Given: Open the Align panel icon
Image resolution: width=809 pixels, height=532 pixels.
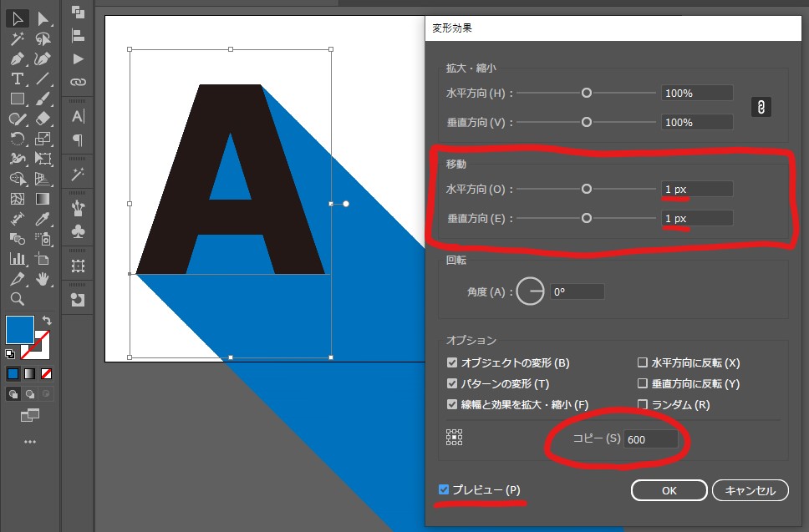Looking at the screenshot, I should pos(78,36).
